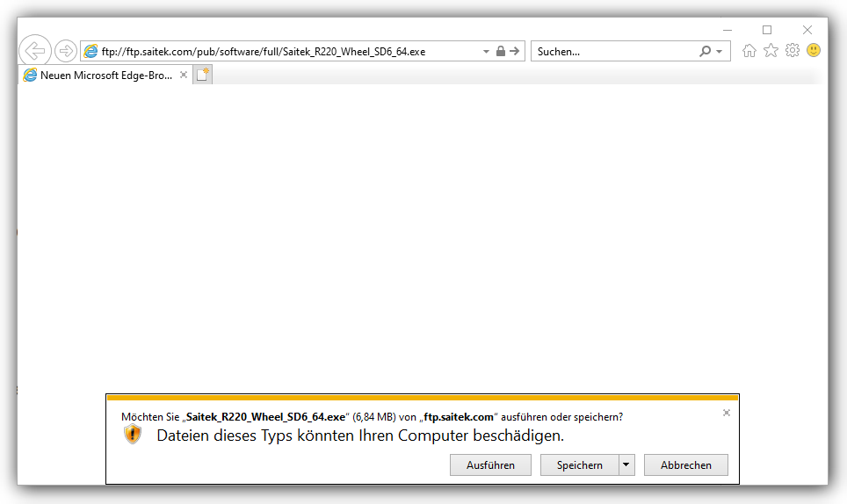
Task: Click the Ausführen button
Action: (490, 465)
